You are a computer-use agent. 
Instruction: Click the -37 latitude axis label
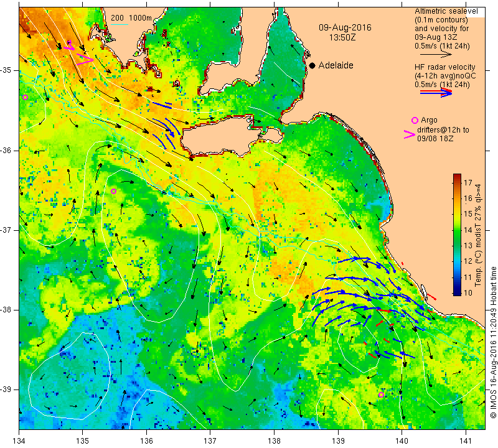pos(7,230)
